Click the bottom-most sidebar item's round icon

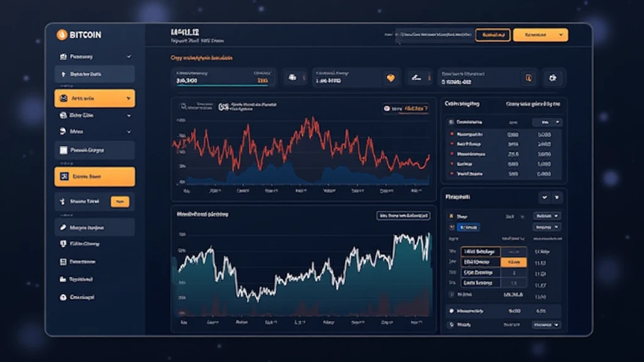(63, 297)
